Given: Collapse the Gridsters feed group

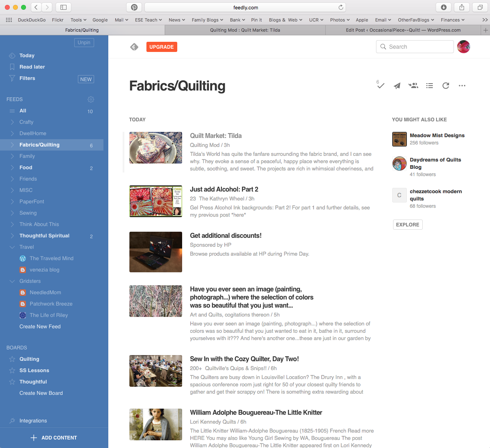Looking at the screenshot, I should point(12,281).
